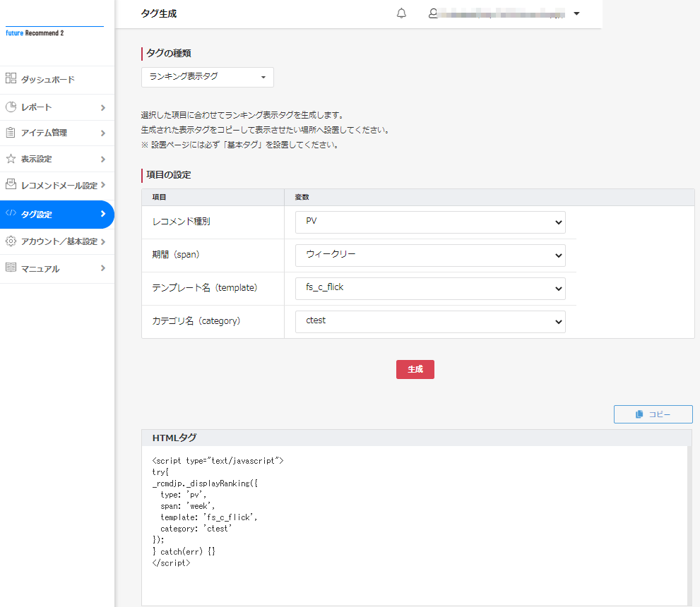Expand the マニュアル chevron arrow
The image size is (700, 607).
point(103,268)
